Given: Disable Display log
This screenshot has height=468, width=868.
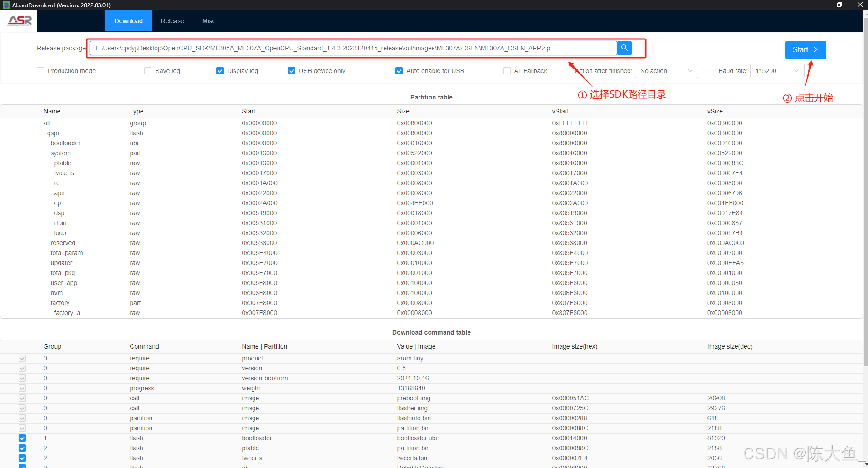Looking at the screenshot, I should [x=219, y=71].
